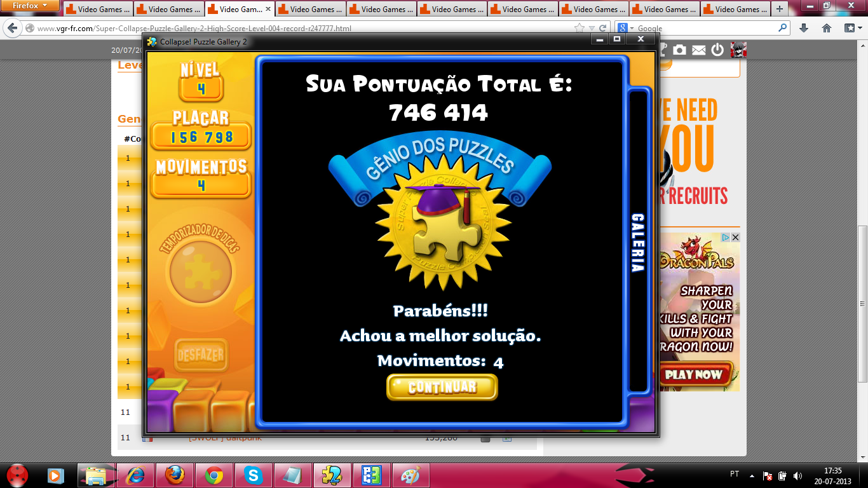The width and height of the screenshot is (868, 488).
Task: Open Skype from the taskbar
Action: click(x=253, y=475)
